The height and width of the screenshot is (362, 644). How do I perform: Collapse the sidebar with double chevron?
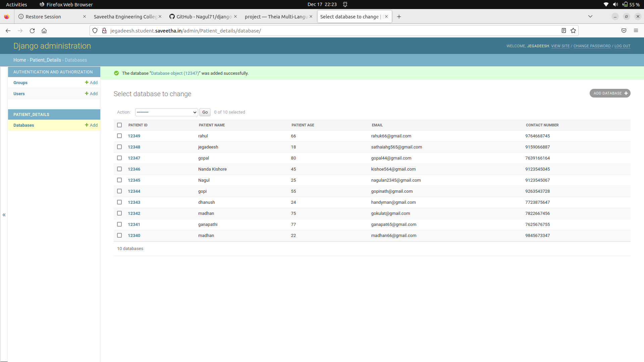pos(4,215)
